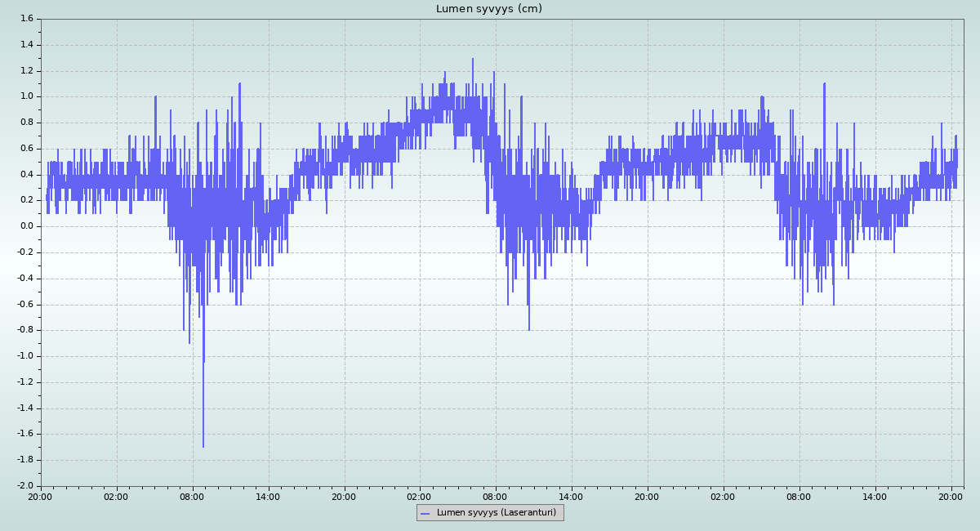This screenshot has width=980, height=531.
Task: Click the first 08:00 label on the time axis
Action: [x=192, y=496]
